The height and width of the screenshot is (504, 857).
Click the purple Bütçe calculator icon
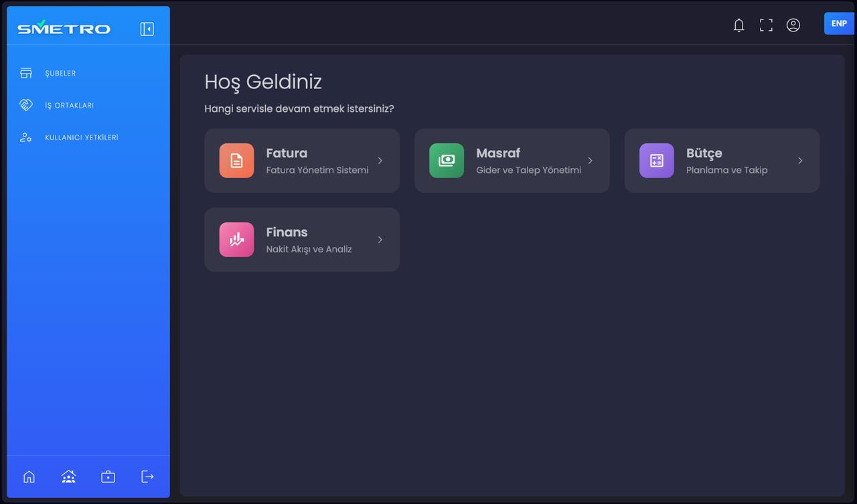point(657,161)
